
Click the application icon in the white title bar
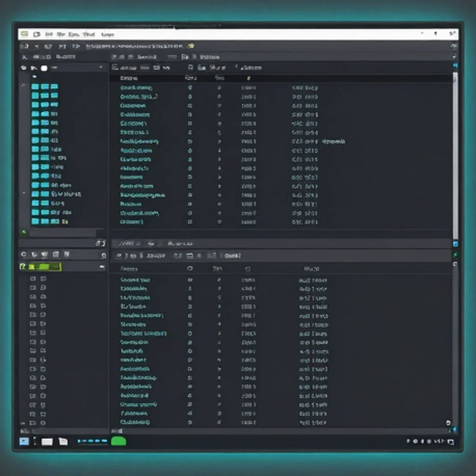[25, 34]
